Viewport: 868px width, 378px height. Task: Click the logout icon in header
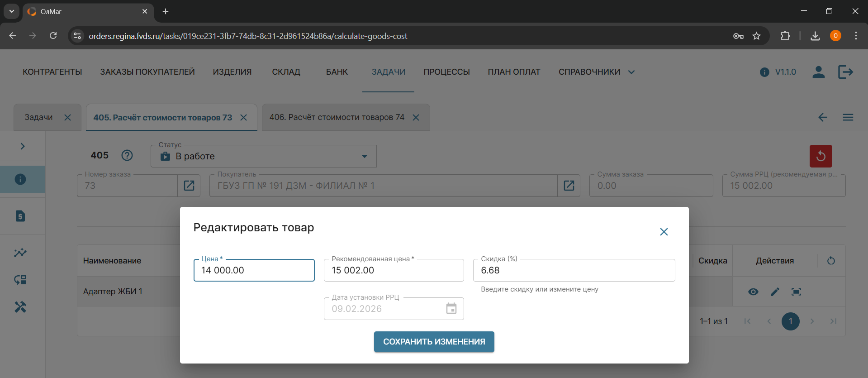pyautogui.click(x=845, y=72)
